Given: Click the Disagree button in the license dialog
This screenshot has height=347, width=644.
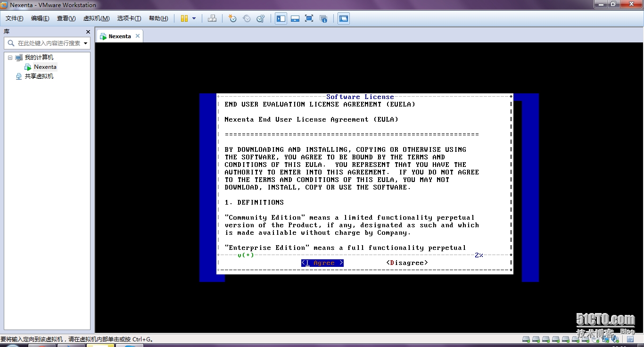Looking at the screenshot, I should (x=407, y=263).
